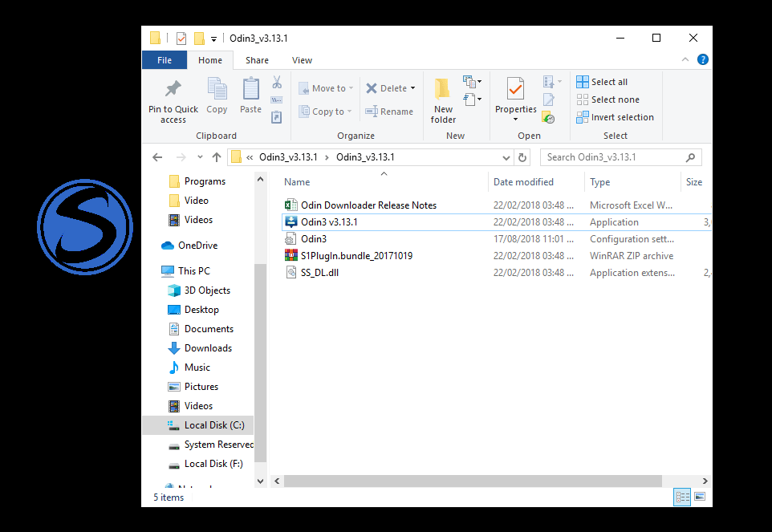Click the Copy ribbon icon
This screenshot has width=772, height=532.
pos(217,89)
